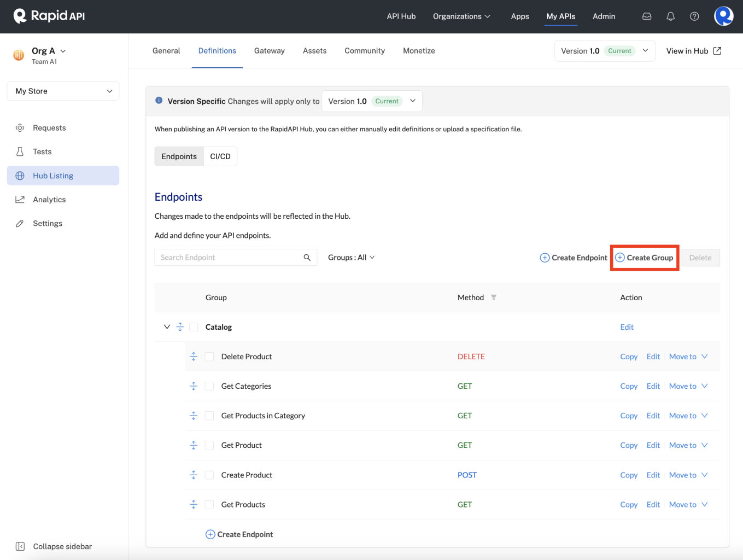This screenshot has height=560, width=743.
Task: Collapse the Catalog group row
Action: (167, 327)
